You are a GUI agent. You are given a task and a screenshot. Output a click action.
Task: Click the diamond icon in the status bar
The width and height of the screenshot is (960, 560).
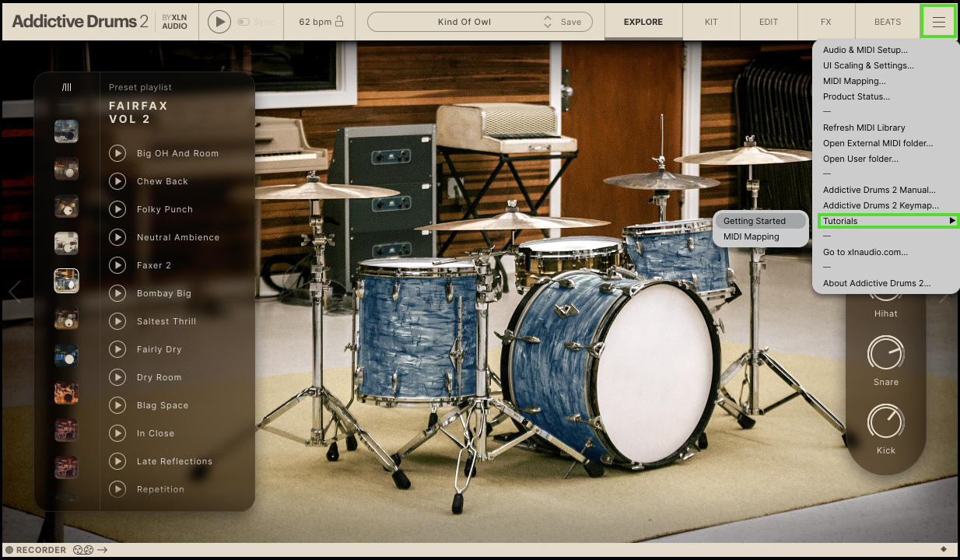tap(944, 550)
